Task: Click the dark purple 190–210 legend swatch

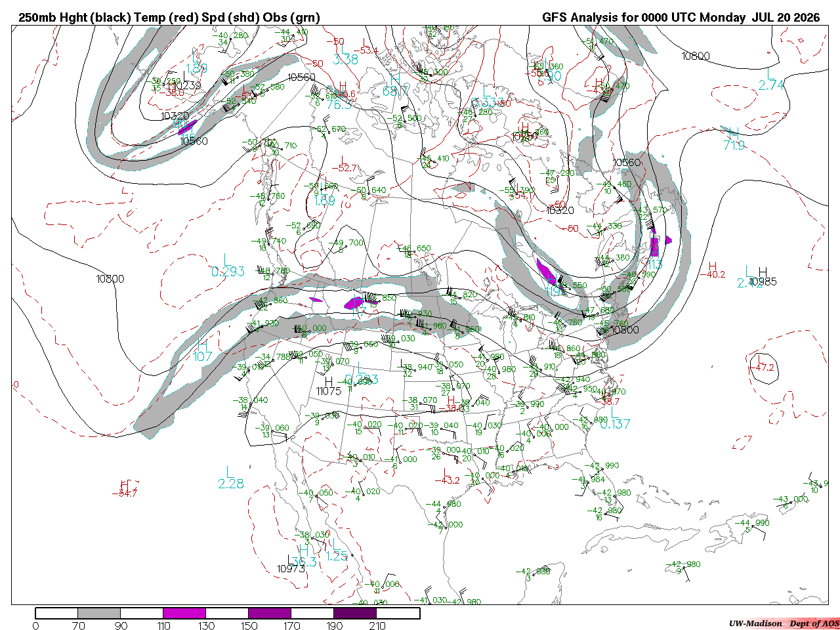Action: click(355, 613)
